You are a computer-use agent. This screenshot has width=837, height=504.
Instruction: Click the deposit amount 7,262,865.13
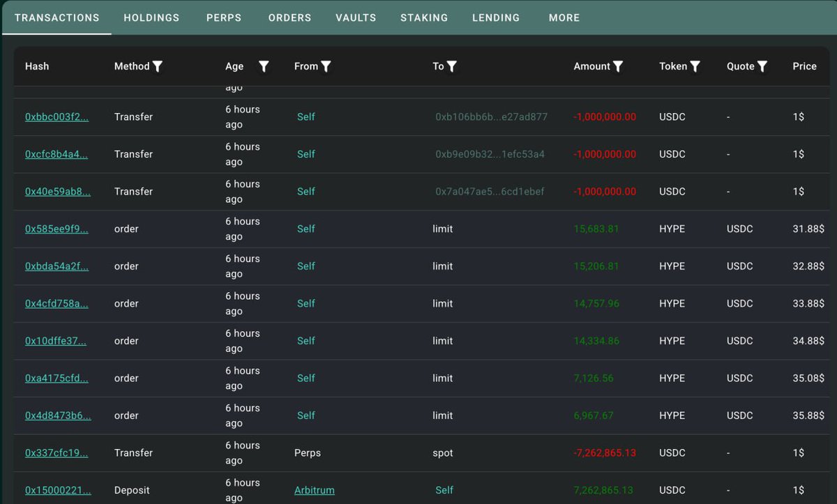(603, 490)
